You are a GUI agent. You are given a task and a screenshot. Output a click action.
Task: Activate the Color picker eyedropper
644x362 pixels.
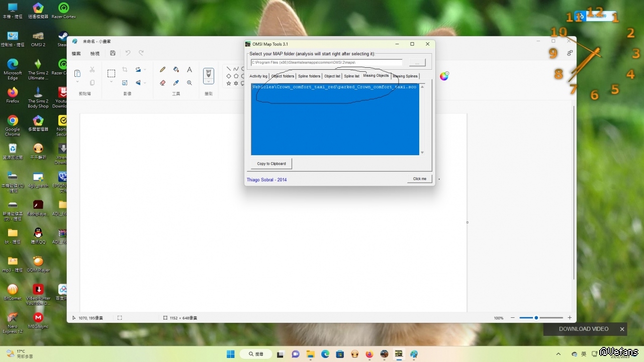(x=176, y=83)
